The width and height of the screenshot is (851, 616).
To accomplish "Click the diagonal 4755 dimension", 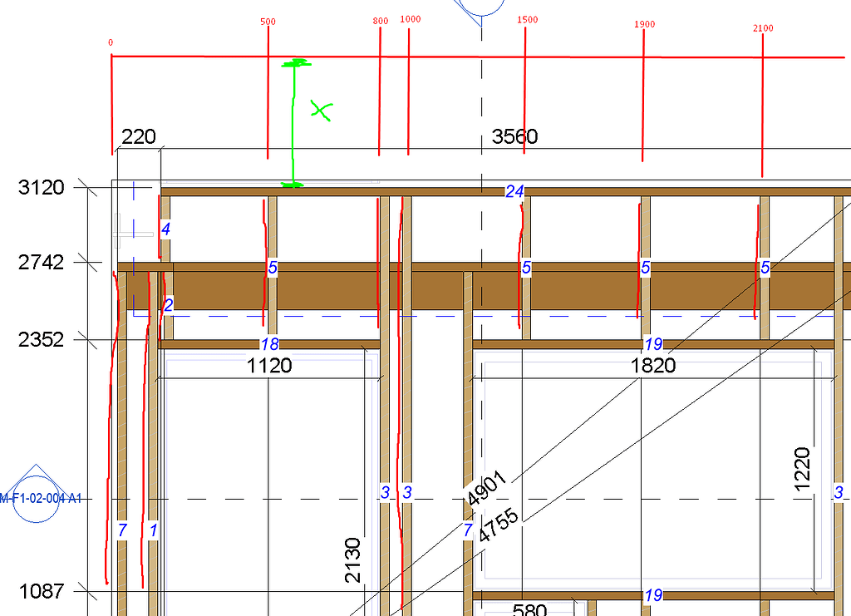I will pos(499,525).
